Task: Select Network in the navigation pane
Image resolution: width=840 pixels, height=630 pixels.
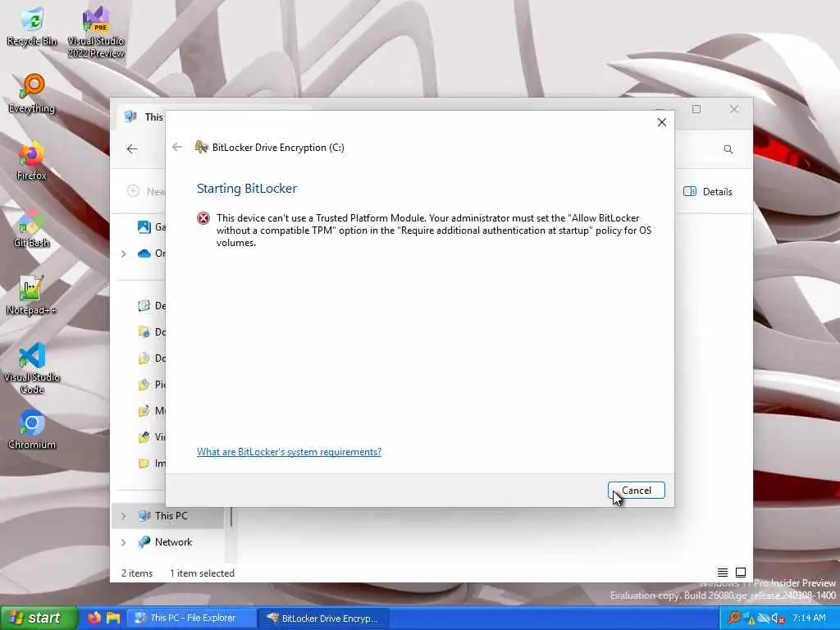Action: (x=165, y=542)
